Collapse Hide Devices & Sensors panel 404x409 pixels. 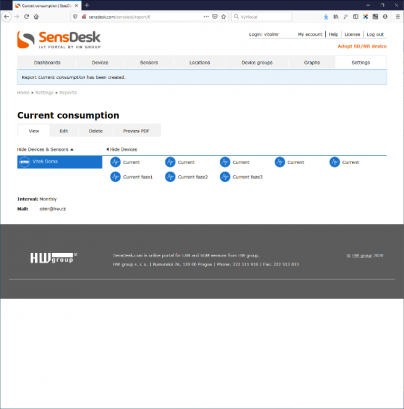[x=45, y=149]
